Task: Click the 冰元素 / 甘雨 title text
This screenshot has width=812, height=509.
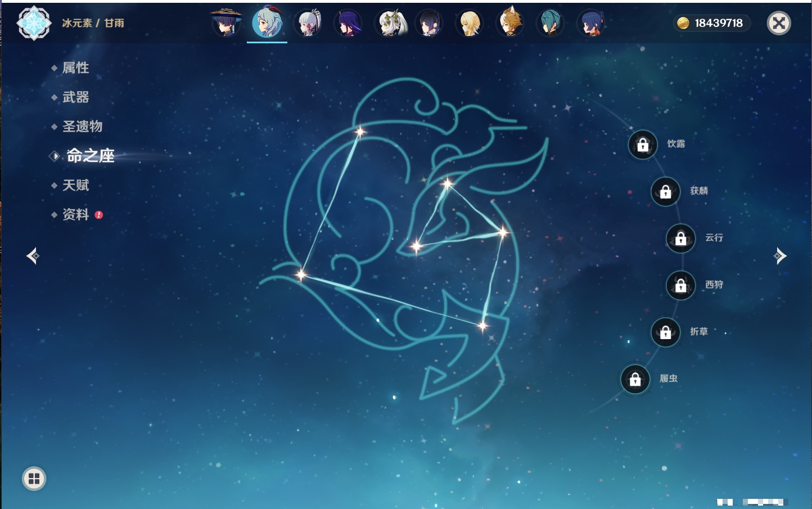Action: (93, 23)
